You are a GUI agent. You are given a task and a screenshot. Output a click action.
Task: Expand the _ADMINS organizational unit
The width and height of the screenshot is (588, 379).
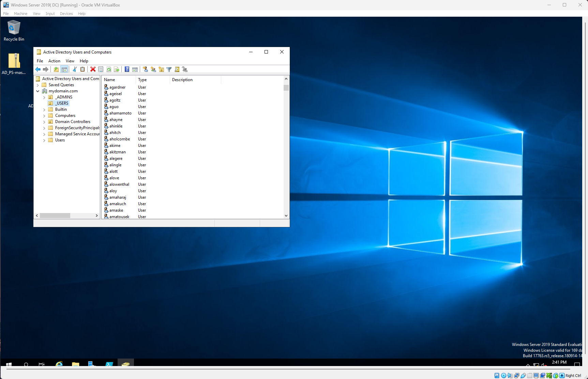coord(44,97)
